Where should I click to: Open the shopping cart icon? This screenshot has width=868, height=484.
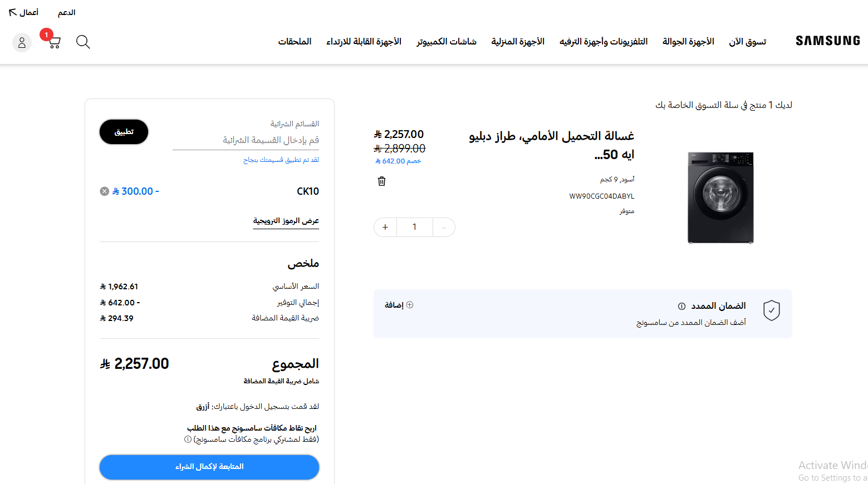click(53, 43)
